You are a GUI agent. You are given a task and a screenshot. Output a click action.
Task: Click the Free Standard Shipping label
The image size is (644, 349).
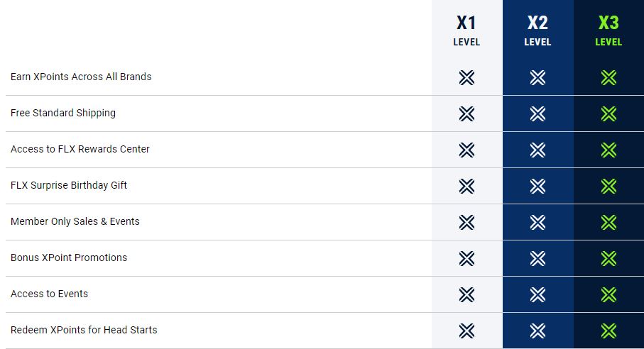point(63,113)
